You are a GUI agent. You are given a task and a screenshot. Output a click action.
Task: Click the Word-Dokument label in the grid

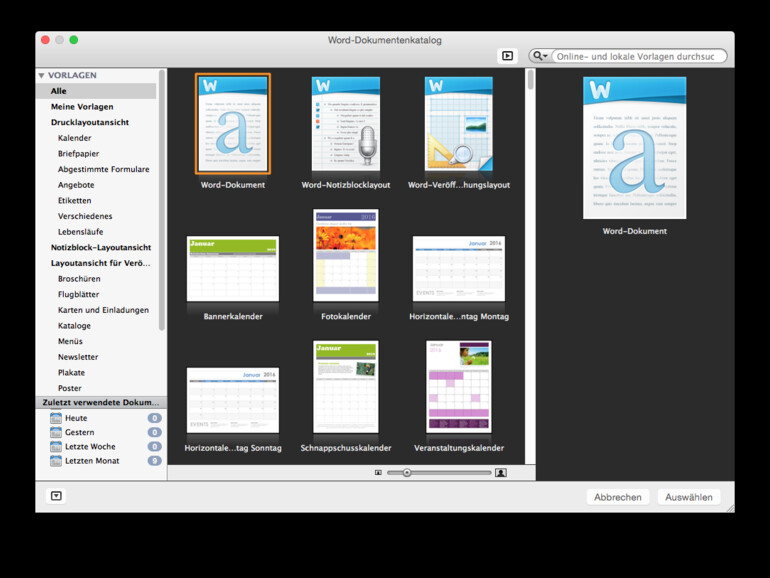(233, 185)
